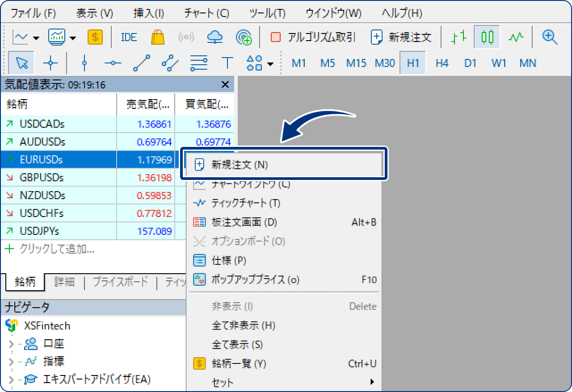The width and height of the screenshot is (572, 392).
Task: Select the USDCADs symbol row
Action: pos(117,124)
